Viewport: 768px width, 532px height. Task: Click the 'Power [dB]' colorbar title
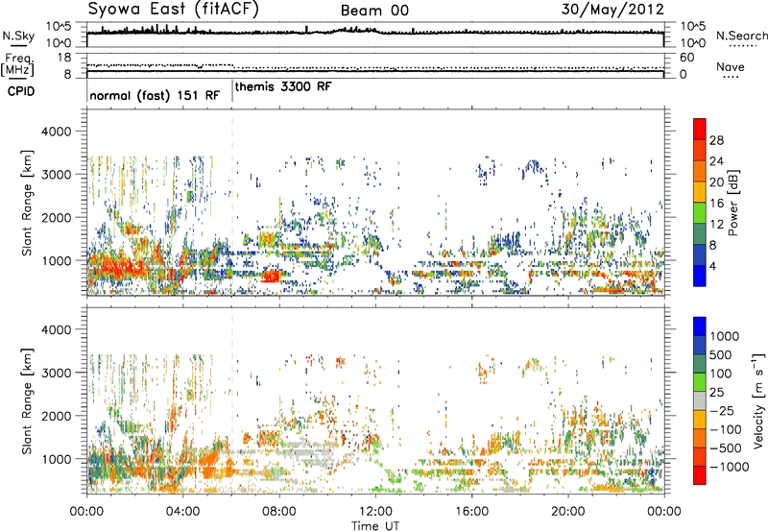click(x=733, y=203)
